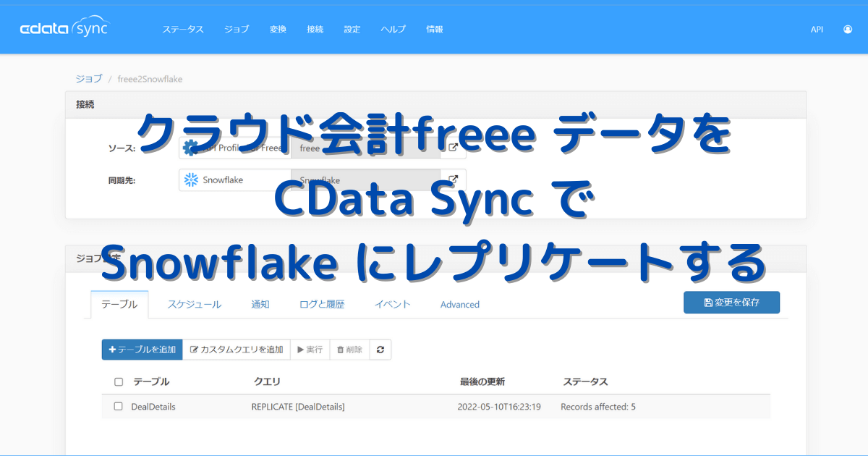
Task: Switch to the イベント tab
Action: coord(393,305)
